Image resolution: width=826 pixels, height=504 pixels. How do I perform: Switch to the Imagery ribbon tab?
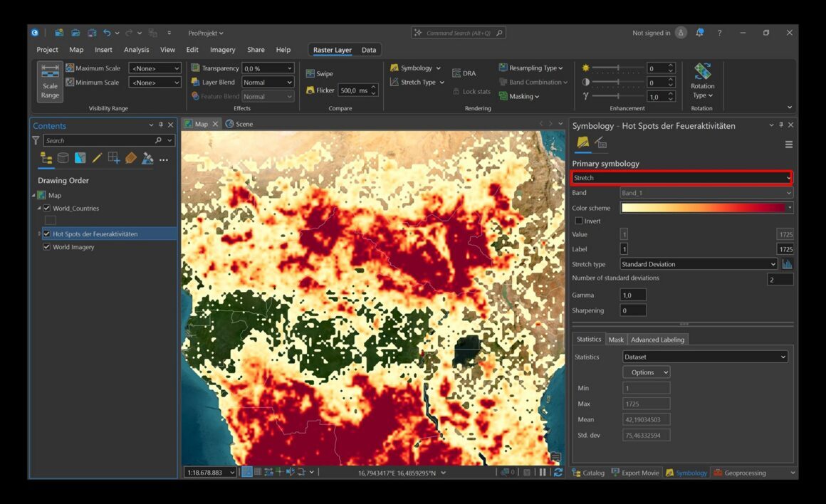coord(223,50)
